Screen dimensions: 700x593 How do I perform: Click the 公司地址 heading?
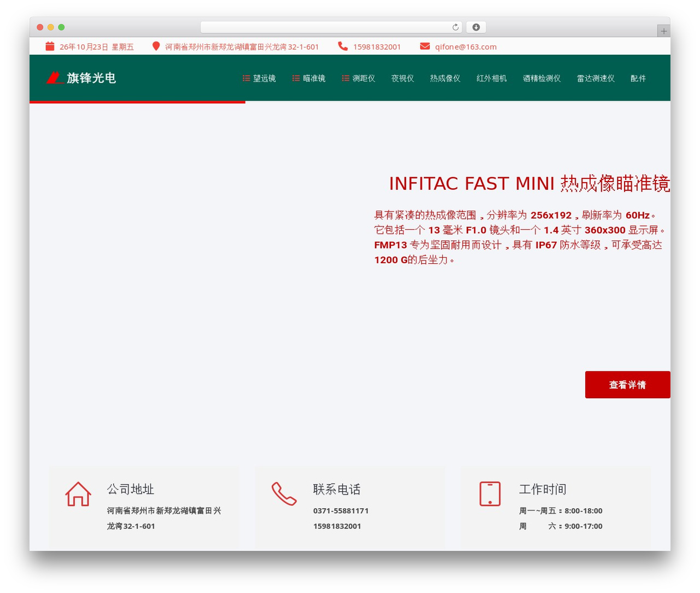point(131,489)
